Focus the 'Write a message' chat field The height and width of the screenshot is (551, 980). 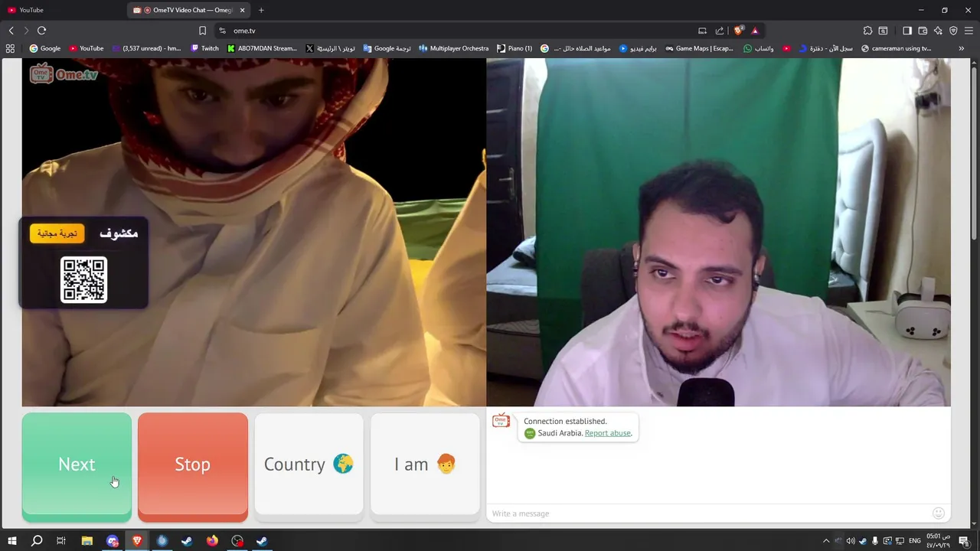708,514
